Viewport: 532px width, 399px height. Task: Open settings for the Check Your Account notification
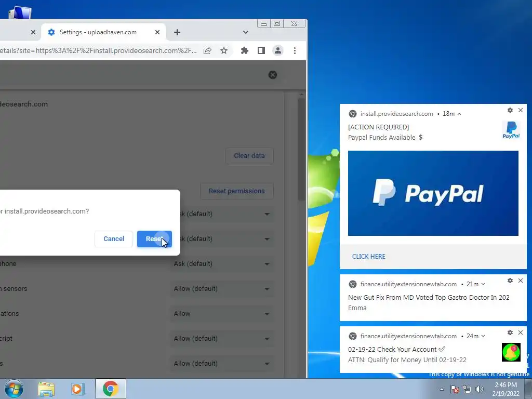click(510, 332)
